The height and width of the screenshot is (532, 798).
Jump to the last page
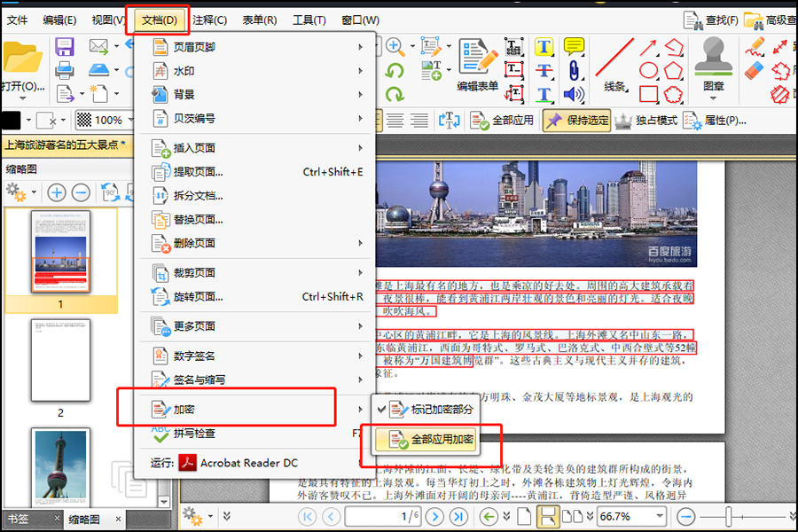pyautogui.click(x=458, y=517)
